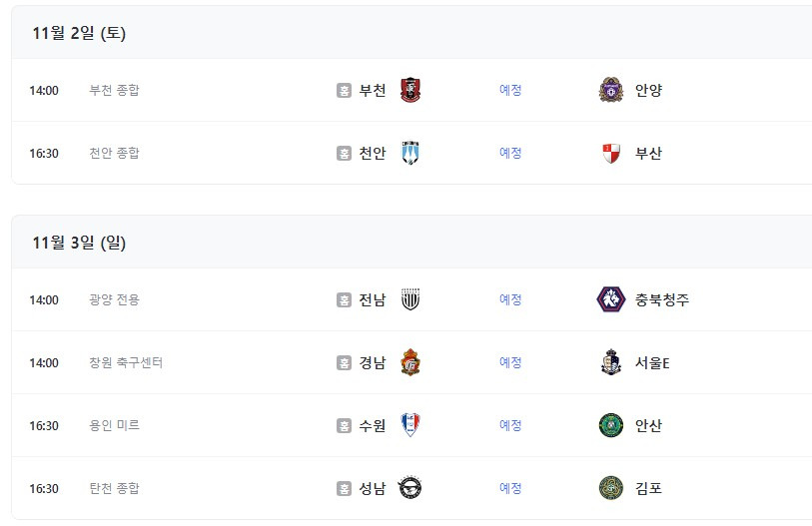Click the Bucheon team crest icon

pyautogui.click(x=410, y=90)
